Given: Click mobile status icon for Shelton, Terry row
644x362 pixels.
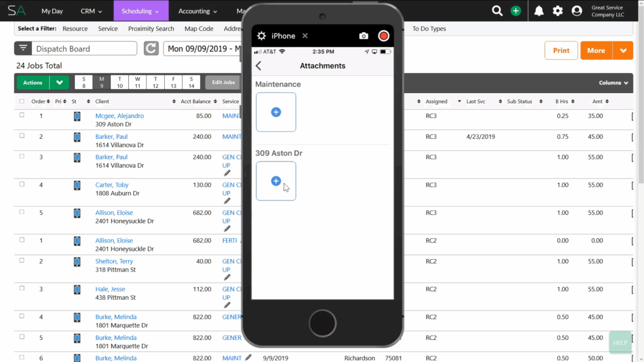Looking at the screenshot, I should [x=77, y=262].
